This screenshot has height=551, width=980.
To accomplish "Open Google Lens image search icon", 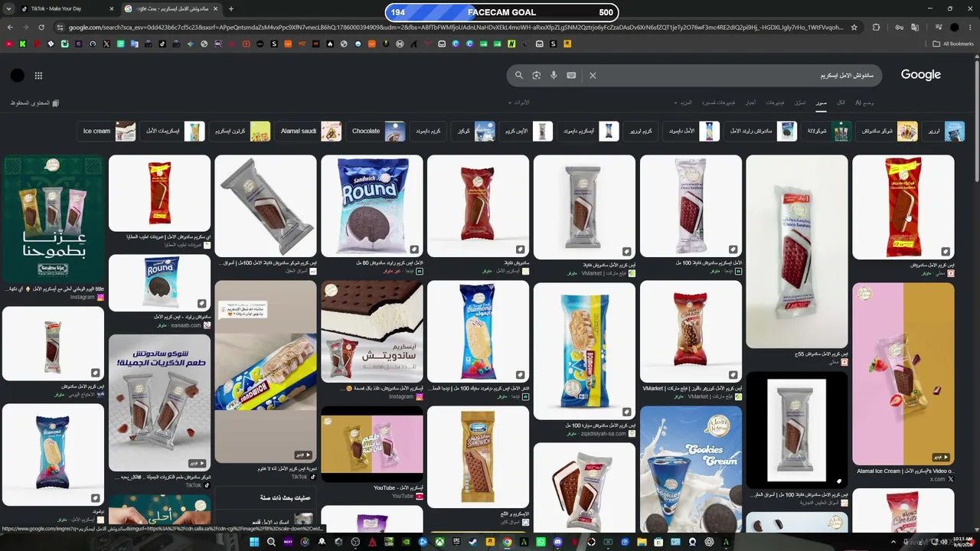I will 536,75.
